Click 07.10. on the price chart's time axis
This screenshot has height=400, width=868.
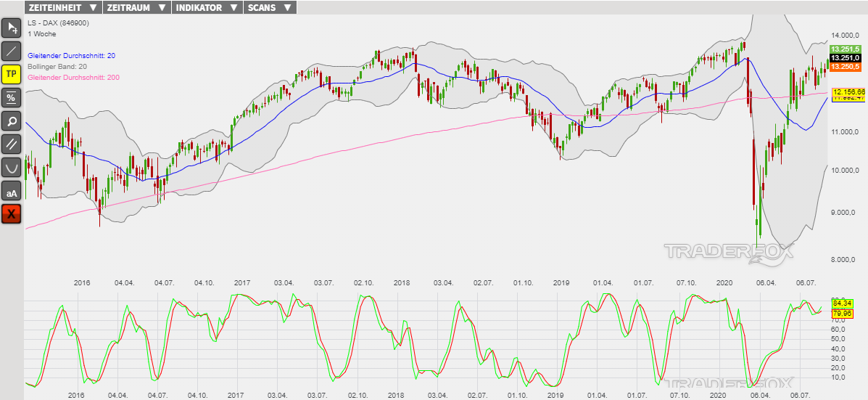tap(687, 282)
